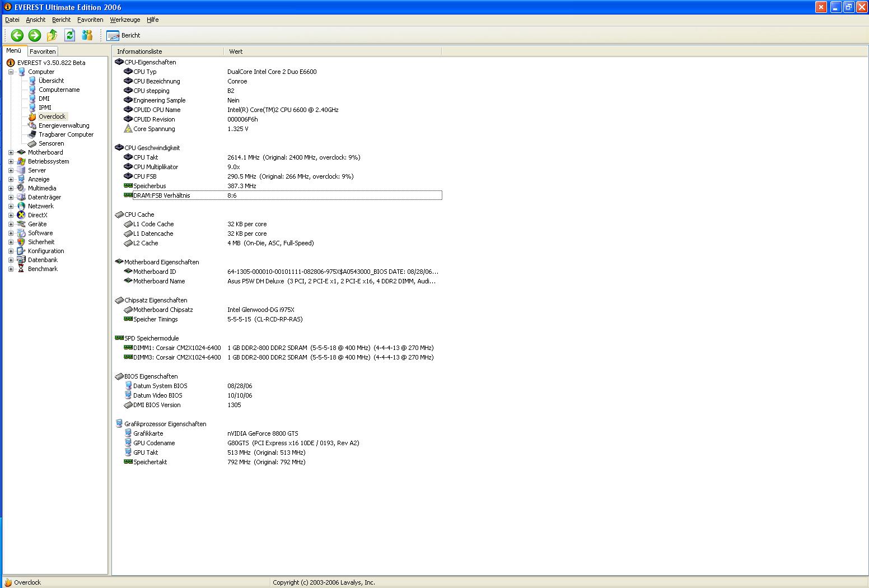Expand the DirectX tree node
869x588 pixels.
tap(11, 215)
